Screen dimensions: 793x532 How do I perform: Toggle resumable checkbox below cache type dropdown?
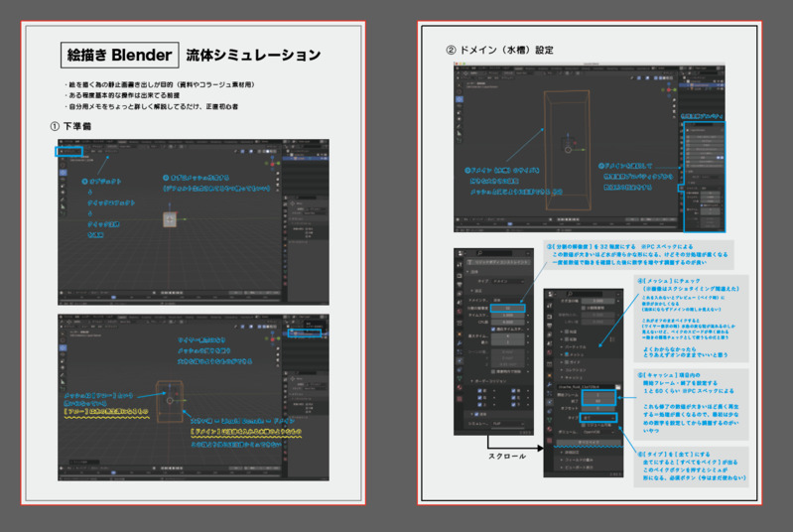[584, 425]
